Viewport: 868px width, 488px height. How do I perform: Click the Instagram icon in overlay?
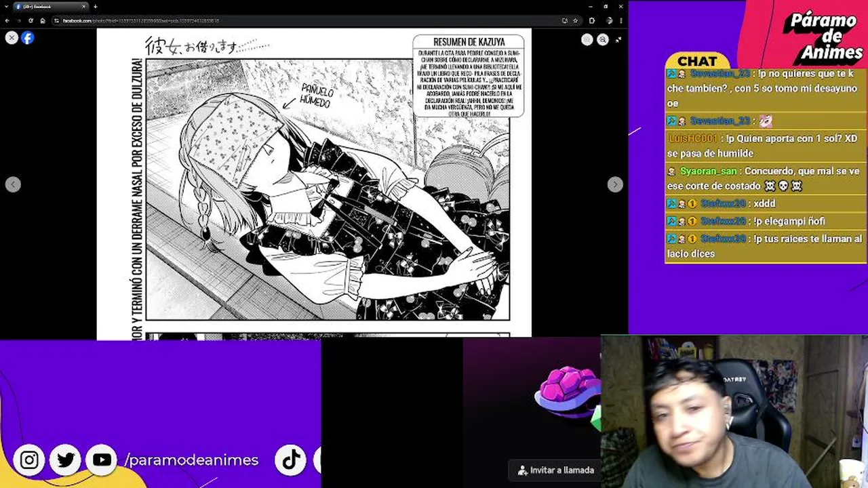coord(29,460)
